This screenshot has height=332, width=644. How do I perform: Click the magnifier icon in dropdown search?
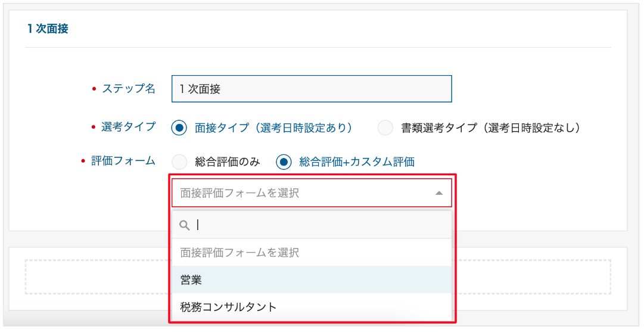[x=185, y=225]
